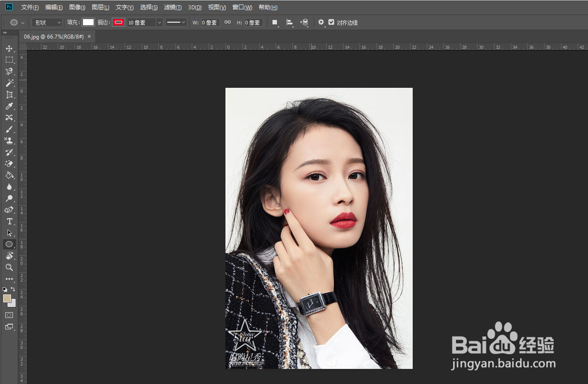This screenshot has width=588, height=384.
Task: Select the Blur tool
Action: pyautogui.click(x=9, y=187)
